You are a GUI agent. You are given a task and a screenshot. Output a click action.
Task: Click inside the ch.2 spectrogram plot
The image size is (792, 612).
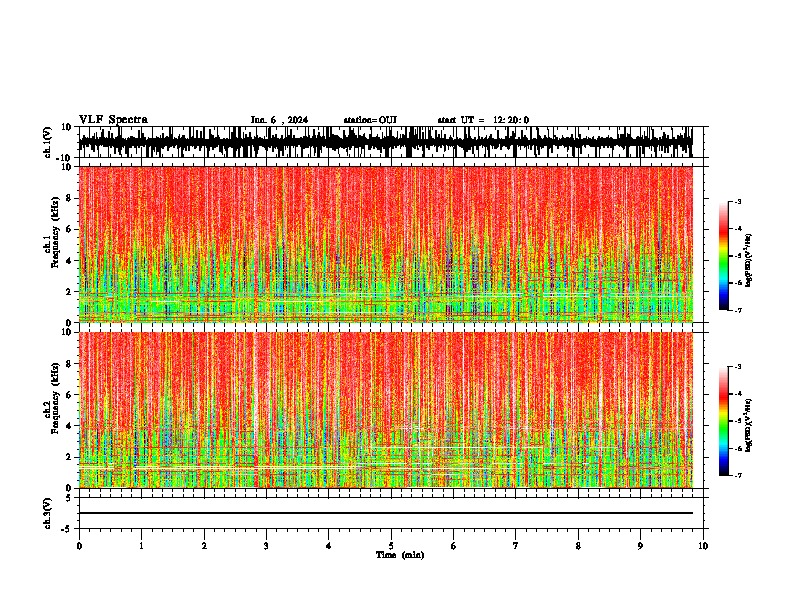pos(385,410)
